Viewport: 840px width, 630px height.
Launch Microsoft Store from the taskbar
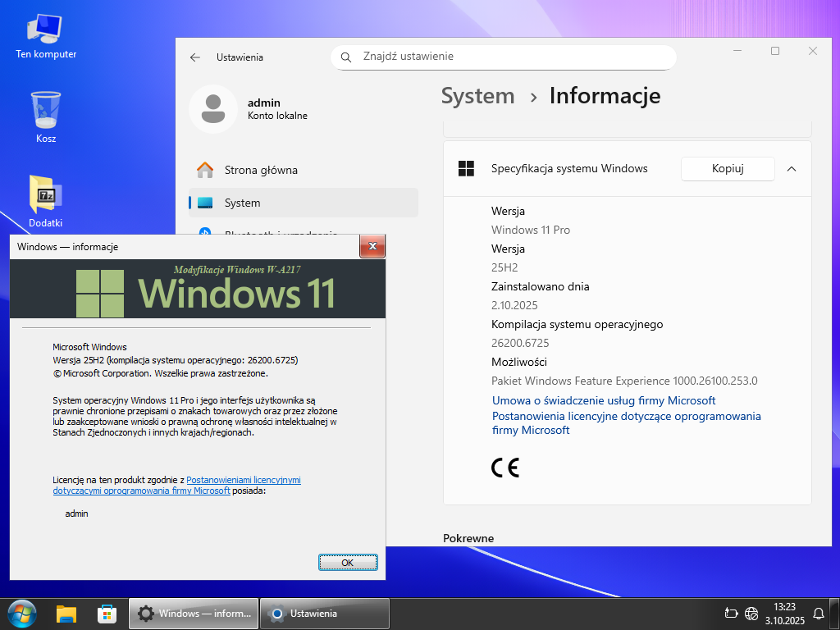(107, 614)
